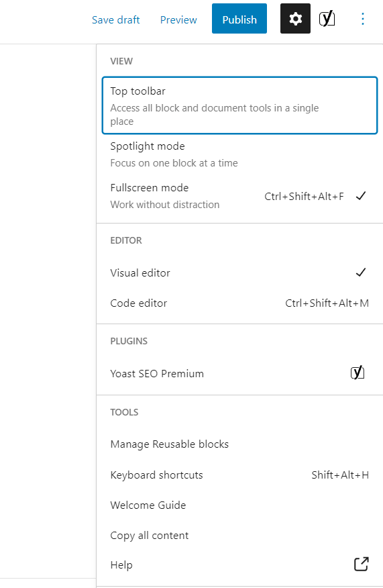Open Manage Reusable blocks

pyautogui.click(x=240, y=444)
